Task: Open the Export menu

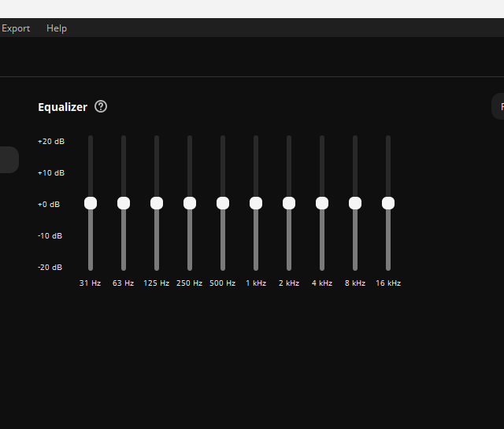Action: point(16,28)
